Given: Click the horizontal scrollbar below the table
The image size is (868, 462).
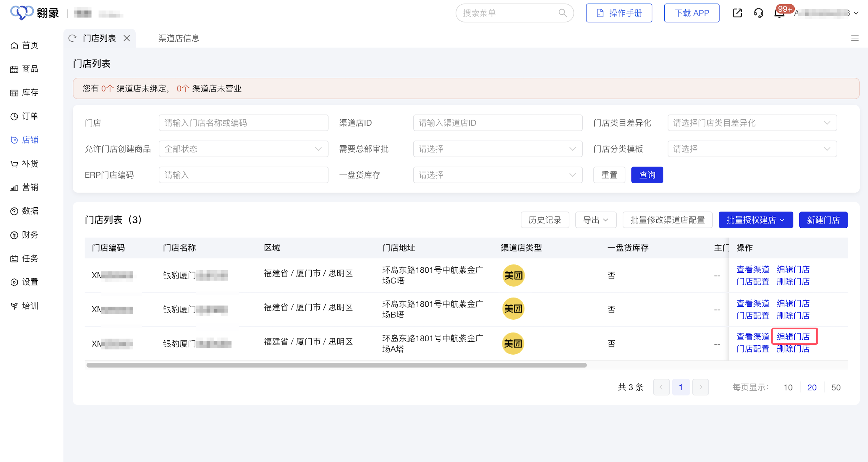Looking at the screenshot, I should click(336, 365).
